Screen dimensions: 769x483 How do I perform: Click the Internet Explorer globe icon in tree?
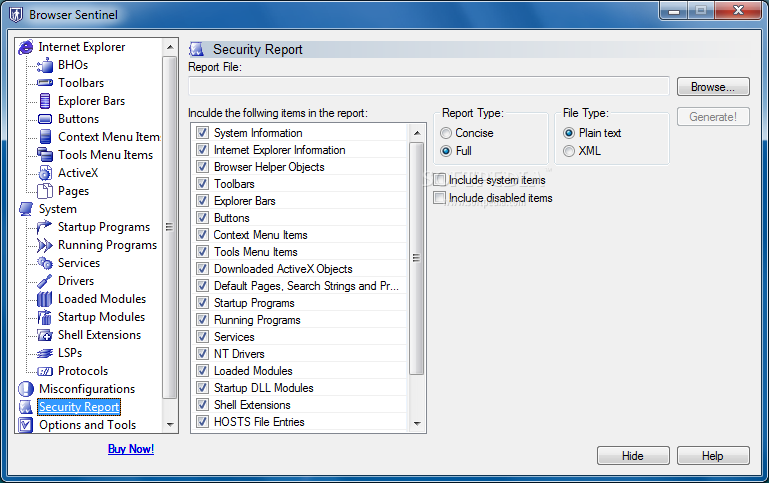coord(26,47)
